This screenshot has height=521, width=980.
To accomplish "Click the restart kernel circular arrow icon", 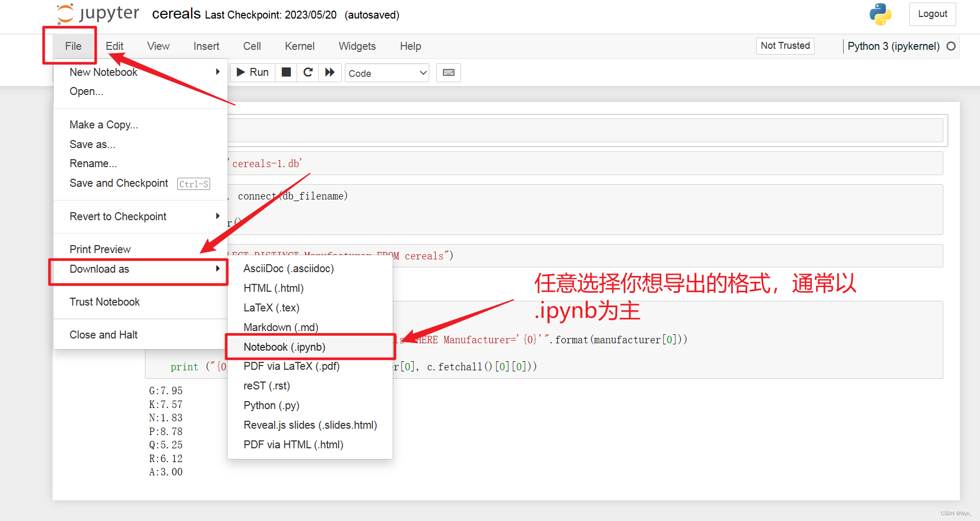I will pos(308,72).
